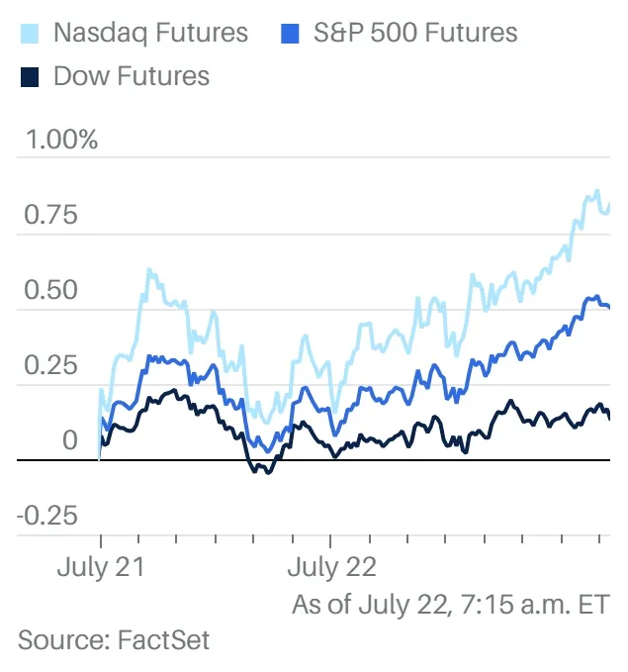Click the Dow line's lowest dip below zero

[269, 472]
